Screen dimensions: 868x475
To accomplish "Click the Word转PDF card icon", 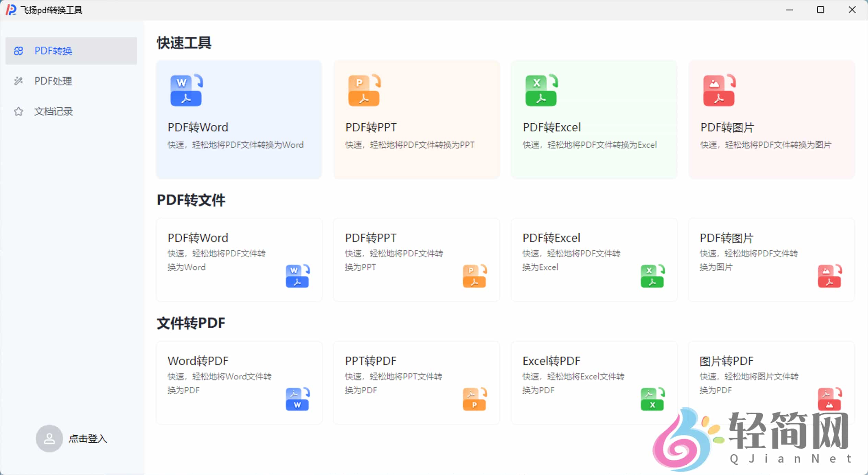I will tap(297, 399).
